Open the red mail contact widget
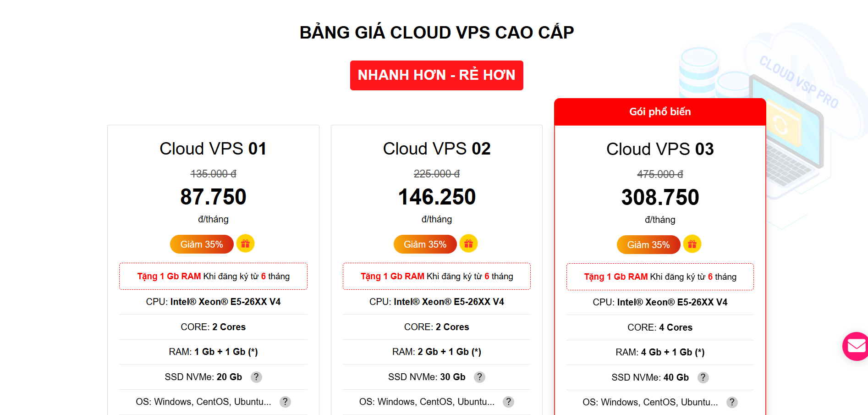Screen dimensions: 868x415 (856, 346)
